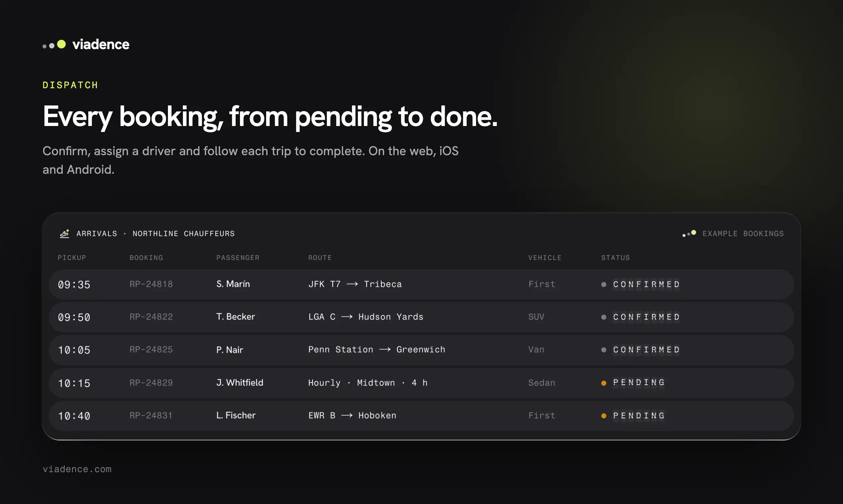Click the VEHICLE column header

545,258
